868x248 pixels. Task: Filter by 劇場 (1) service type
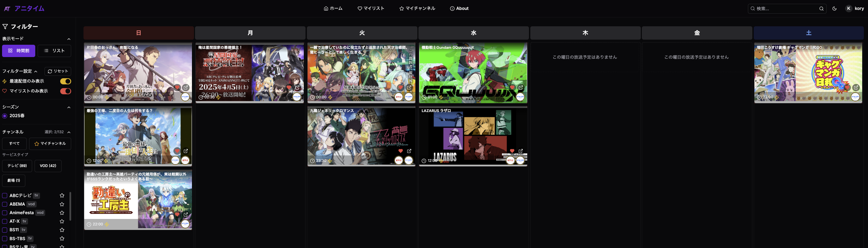click(x=14, y=181)
